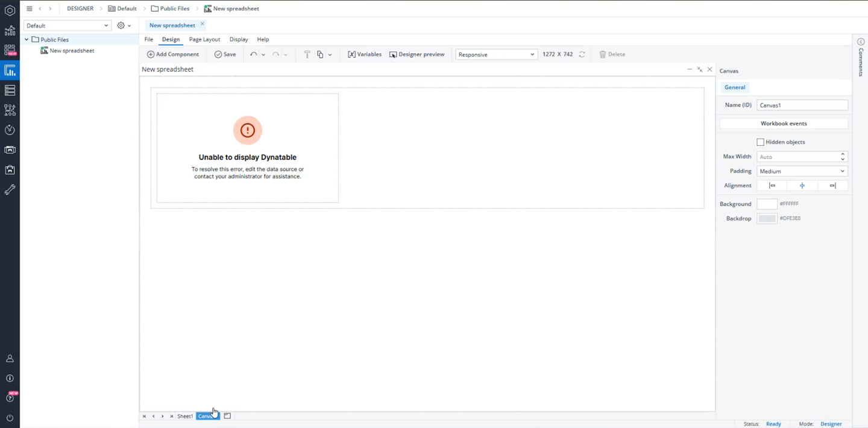Set alignment to right

[x=832, y=186]
